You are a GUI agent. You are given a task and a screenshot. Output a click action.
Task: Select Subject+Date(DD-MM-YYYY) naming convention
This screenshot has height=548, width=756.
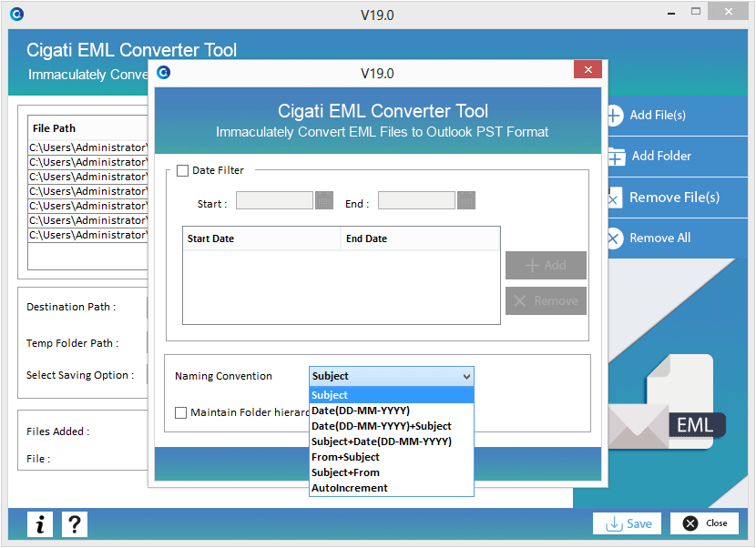[x=391, y=441]
